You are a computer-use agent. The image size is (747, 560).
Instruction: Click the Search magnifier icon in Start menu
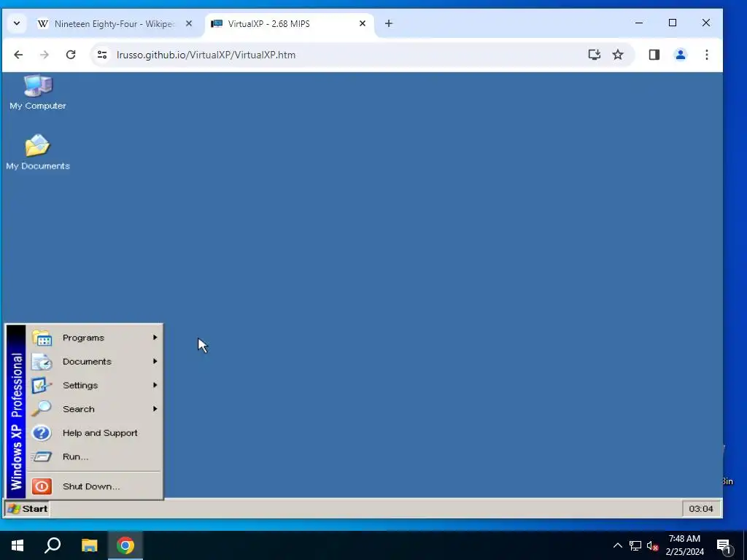(42, 409)
